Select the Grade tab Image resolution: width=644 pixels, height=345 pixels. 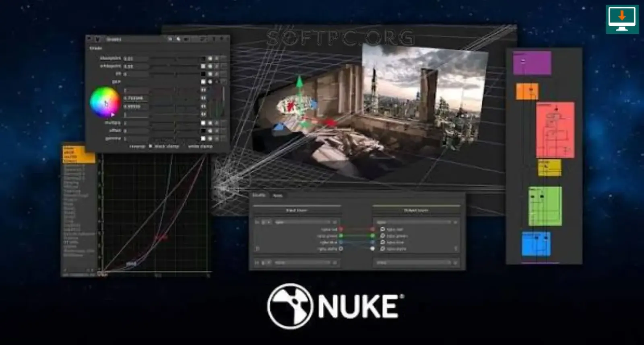(x=96, y=48)
